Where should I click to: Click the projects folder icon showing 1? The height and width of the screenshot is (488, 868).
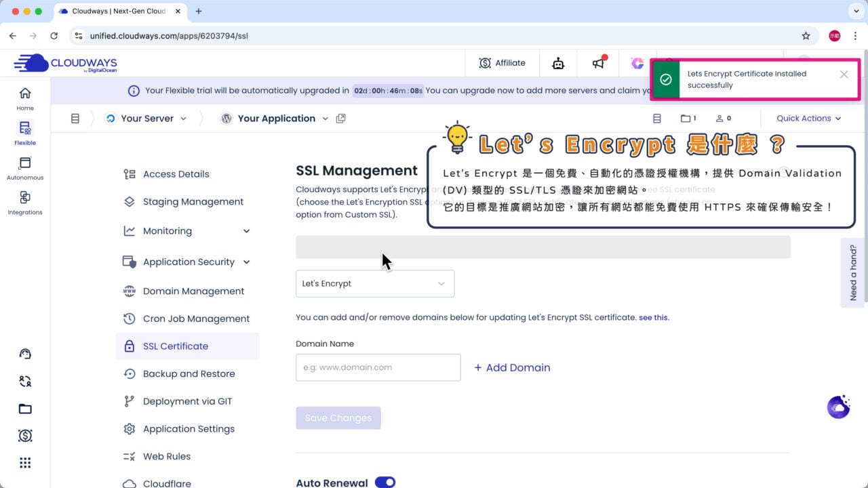click(688, 118)
